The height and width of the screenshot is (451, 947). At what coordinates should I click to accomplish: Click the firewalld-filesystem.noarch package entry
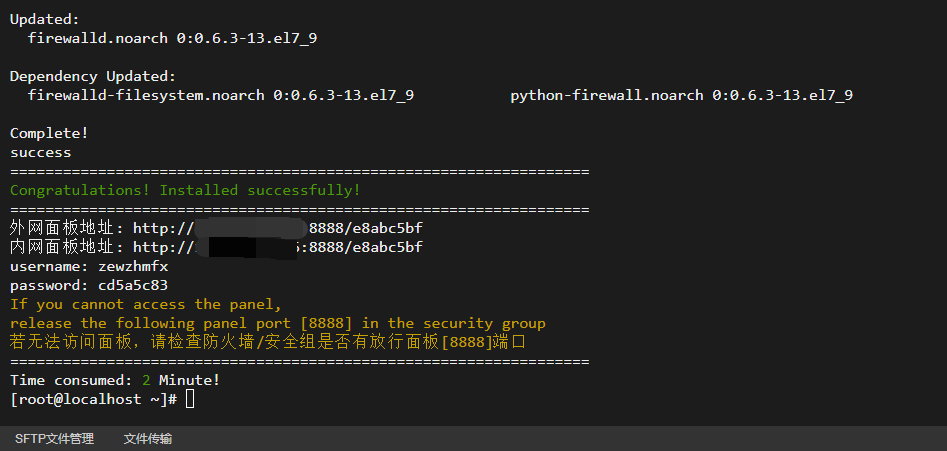click(x=221, y=95)
